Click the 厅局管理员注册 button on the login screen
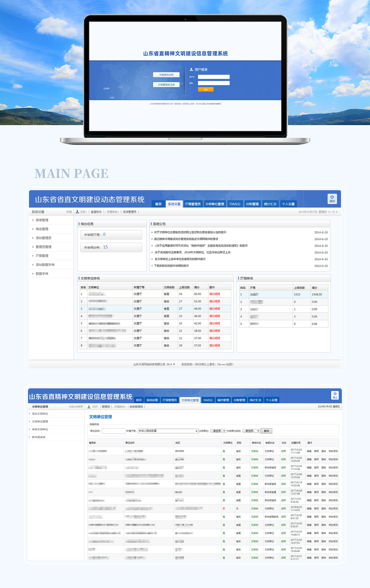This screenshot has height=588, width=370. pyautogui.click(x=166, y=85)
